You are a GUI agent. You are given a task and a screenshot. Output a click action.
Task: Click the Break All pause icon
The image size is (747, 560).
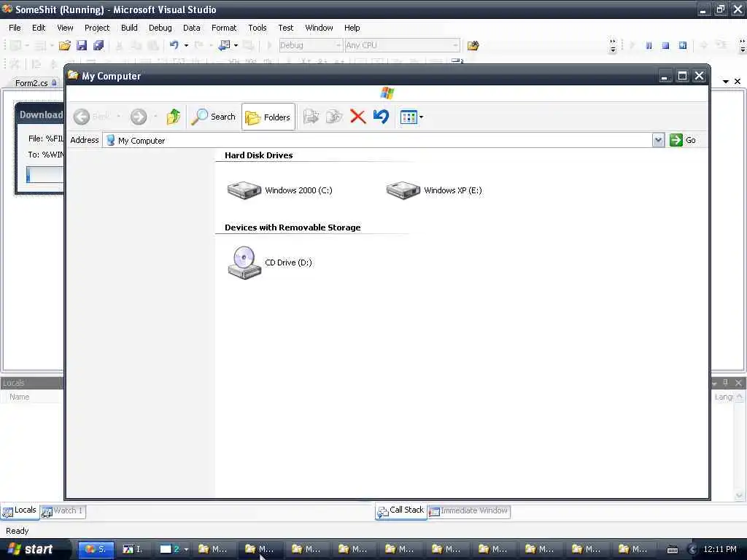[x=649, y=46]
